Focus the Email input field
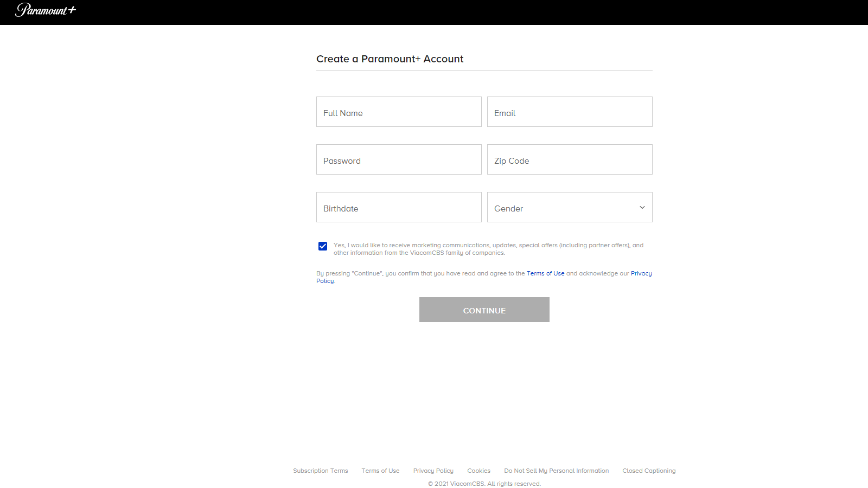The height and width of the screenshot is (488, 868). tap(570, 112)
